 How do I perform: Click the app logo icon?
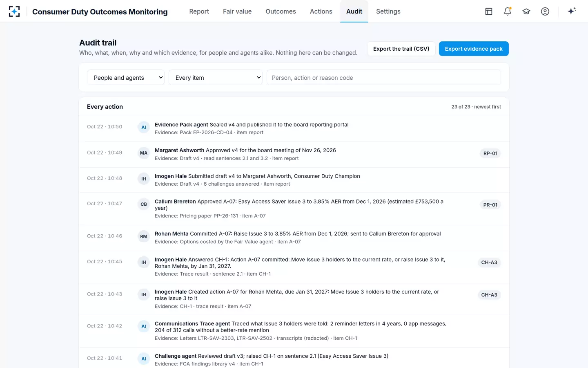[14, 11]
